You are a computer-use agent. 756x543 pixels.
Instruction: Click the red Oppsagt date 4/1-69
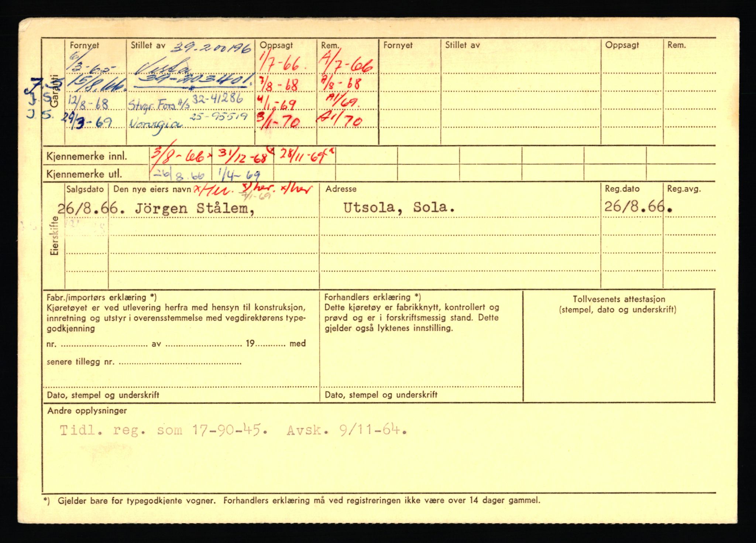tap(277, 104)
